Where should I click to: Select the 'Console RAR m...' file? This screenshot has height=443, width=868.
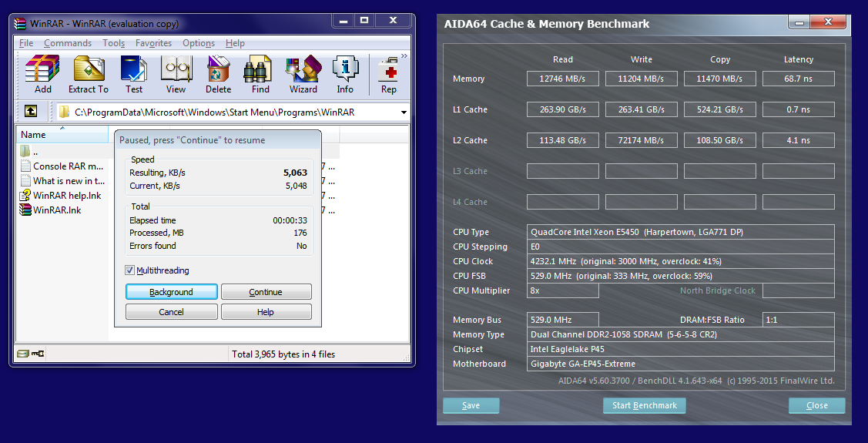coord(62,166)
